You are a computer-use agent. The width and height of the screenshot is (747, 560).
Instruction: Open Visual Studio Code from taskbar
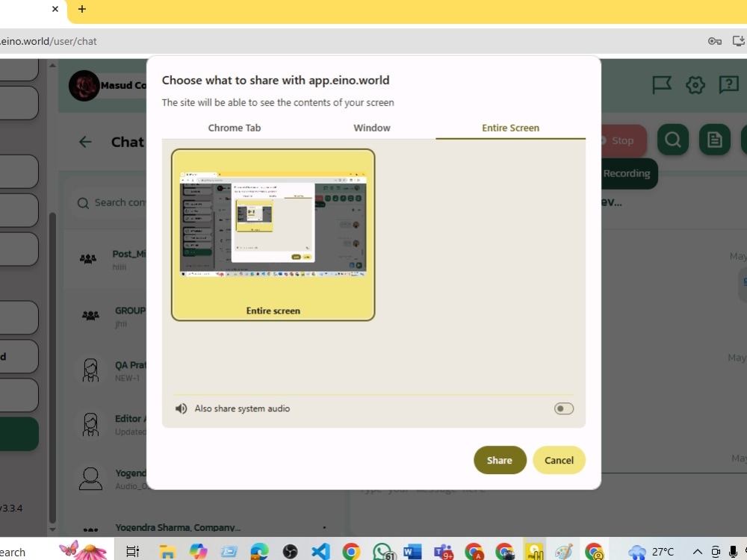[320, 552]
